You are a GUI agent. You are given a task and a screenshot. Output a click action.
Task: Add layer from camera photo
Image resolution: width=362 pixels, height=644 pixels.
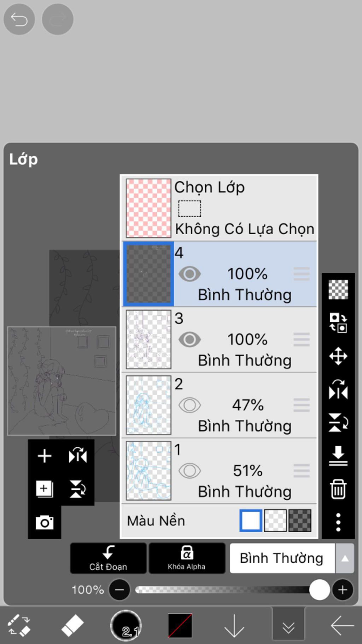tap(45, 522)
